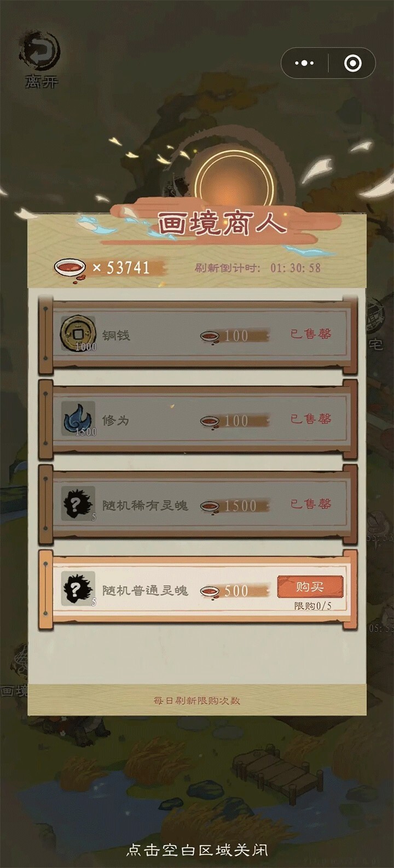The width and height of the screenshot is (394, 868).
Task: Tap the 1500 price of 随机稀有灵魂
Action: coord(240,506)
